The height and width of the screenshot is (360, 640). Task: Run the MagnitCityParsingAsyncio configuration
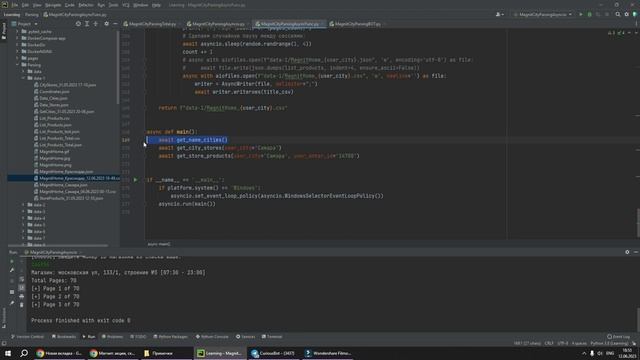click(581, 14)
